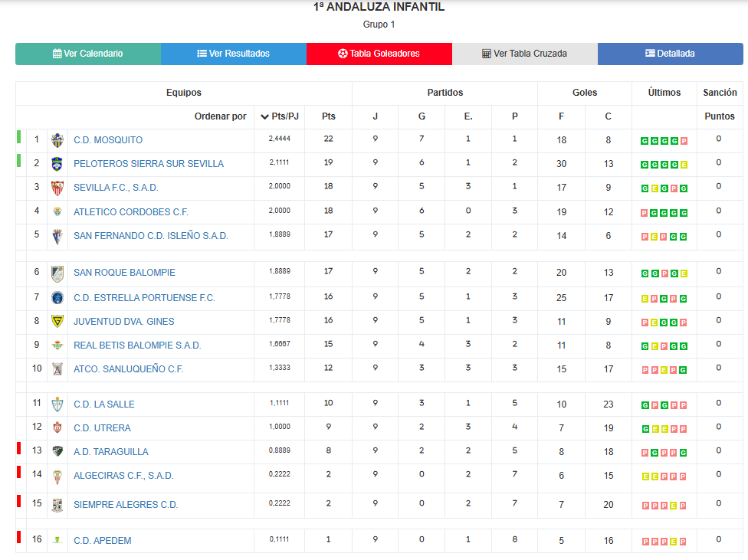Open the SAN ROQUE BALOMPIE link
The image size is (748, 560).
pyautogui.click(x=124, y=273)
